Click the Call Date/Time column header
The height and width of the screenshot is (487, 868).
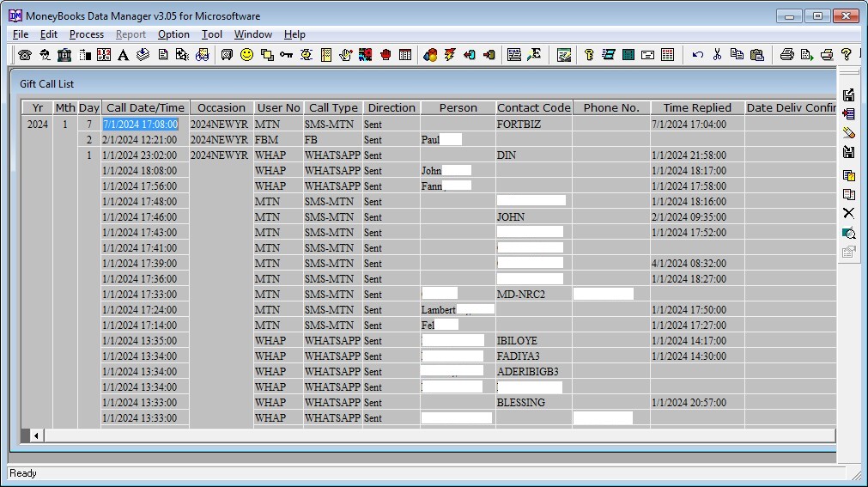[x=145, y=107]
